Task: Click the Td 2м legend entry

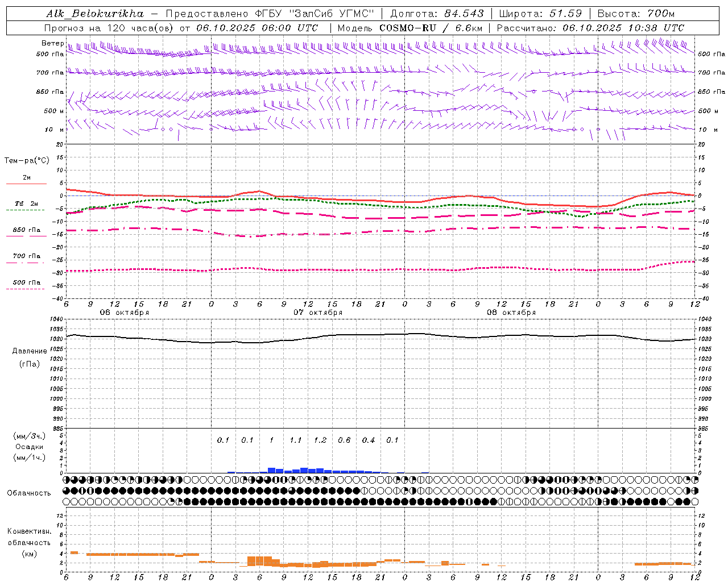Action: coord(27,203)
